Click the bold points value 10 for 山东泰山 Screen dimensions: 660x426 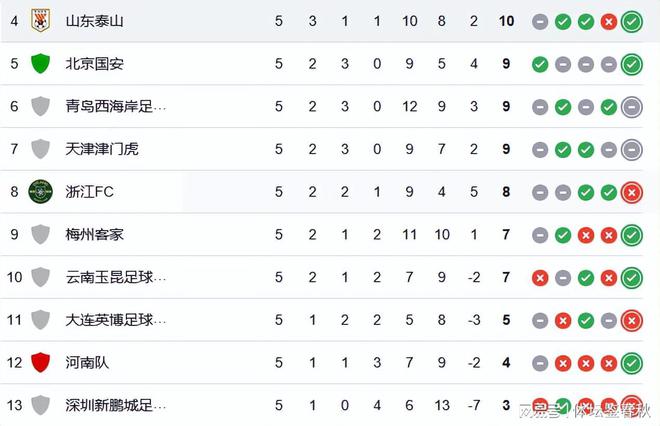click(x=506, y=21)
